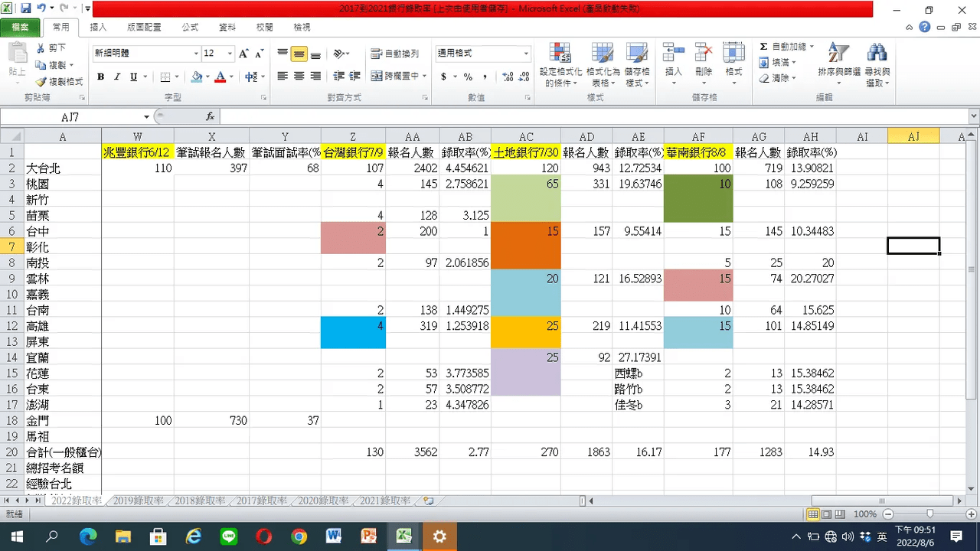Cut selection with the scissors 剪下 button

[51, 48]
